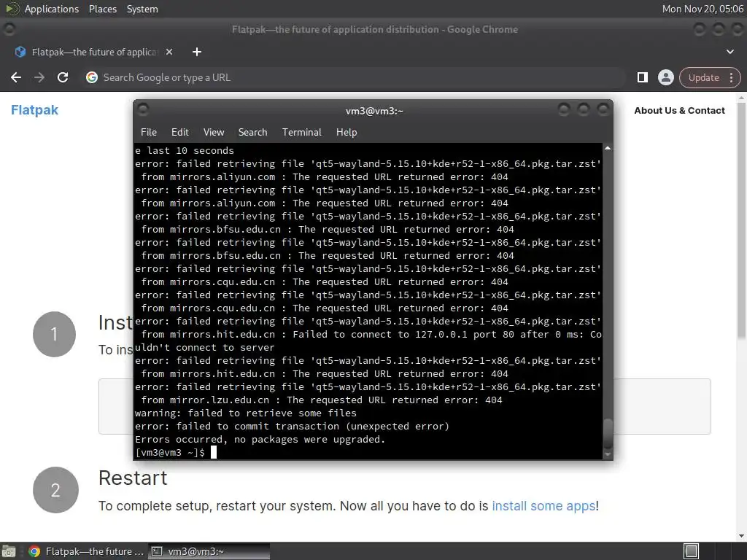Screen dimensions: 747x560
Task: Select the Flatpak browser tab
Action: (x=94, y=52)
